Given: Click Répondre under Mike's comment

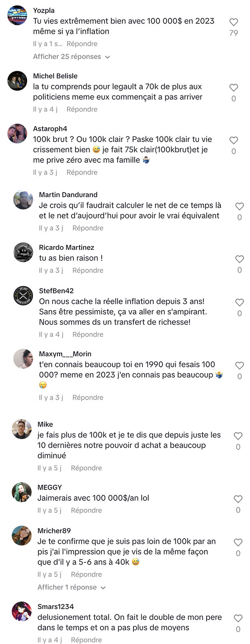Looking at the screenshot, I should click(x=86, y=468).
